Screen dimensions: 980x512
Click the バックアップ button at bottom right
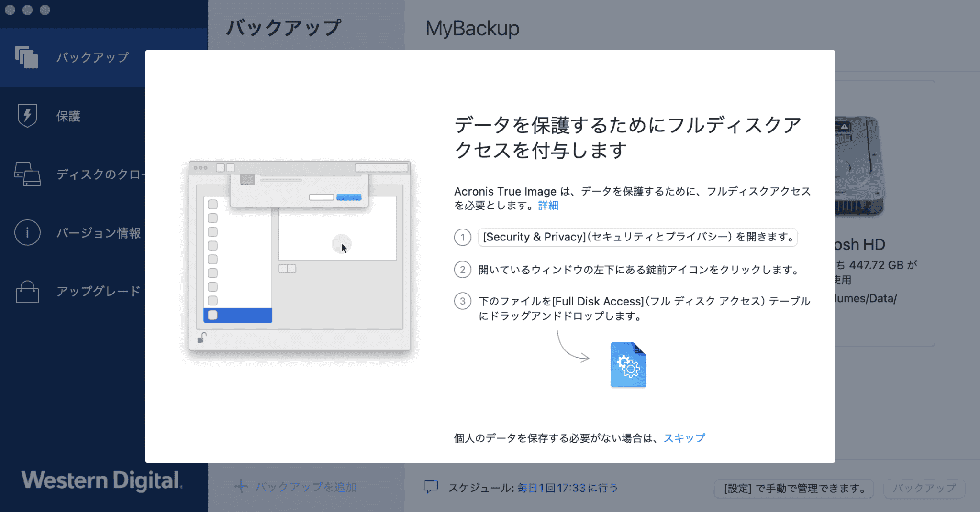click(x=924, y=488)
